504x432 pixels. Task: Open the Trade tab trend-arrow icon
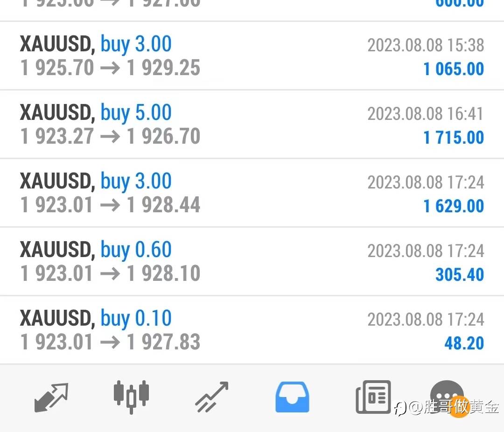coord(212,397)
